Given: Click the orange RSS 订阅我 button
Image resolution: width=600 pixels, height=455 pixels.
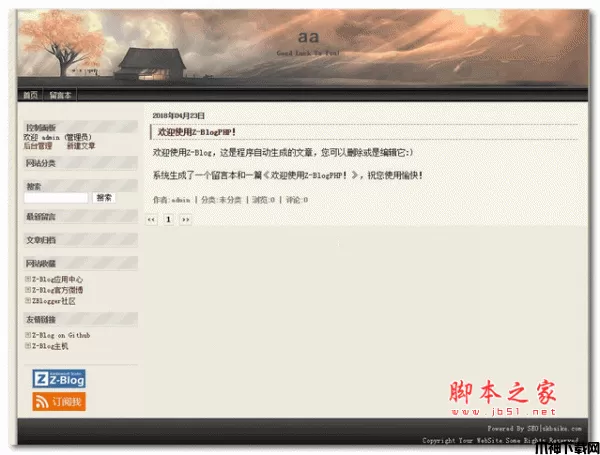Looking at the screenshot, I should (x=59, y=401).
